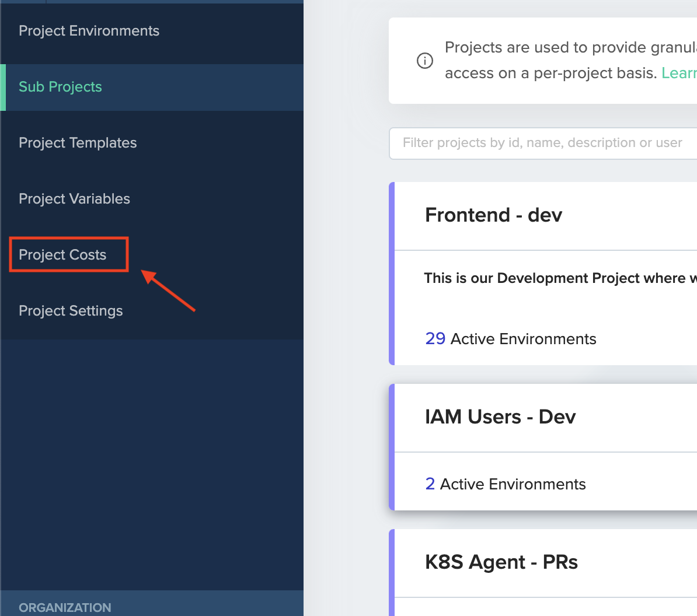The height and width of the screenshot is (616, 697).
Task: Click the highlighted Project Costs item
Action: coord(62,255)
